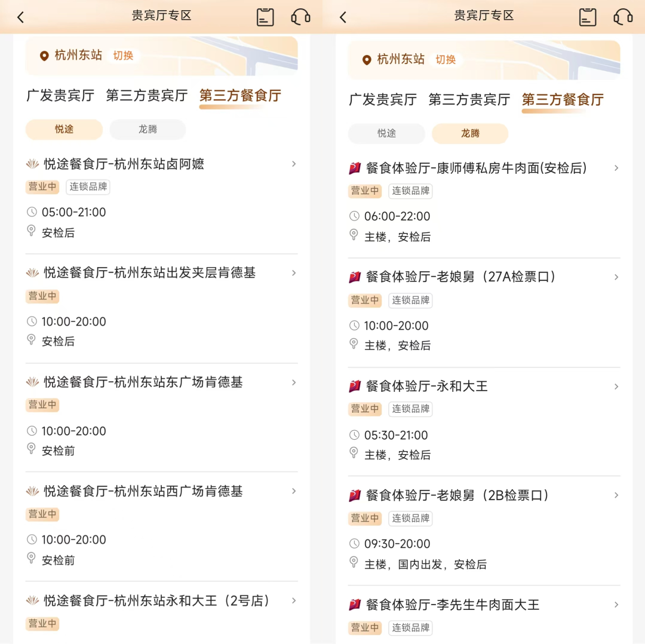Enable the 悦途 chip on the left screen
The width and height of the screenshot is (645, 644).
pos(64,130)
